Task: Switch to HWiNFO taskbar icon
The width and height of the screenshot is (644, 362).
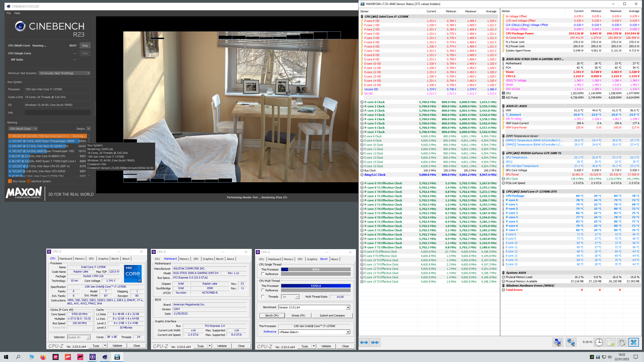Action: (x=117, y=357)
